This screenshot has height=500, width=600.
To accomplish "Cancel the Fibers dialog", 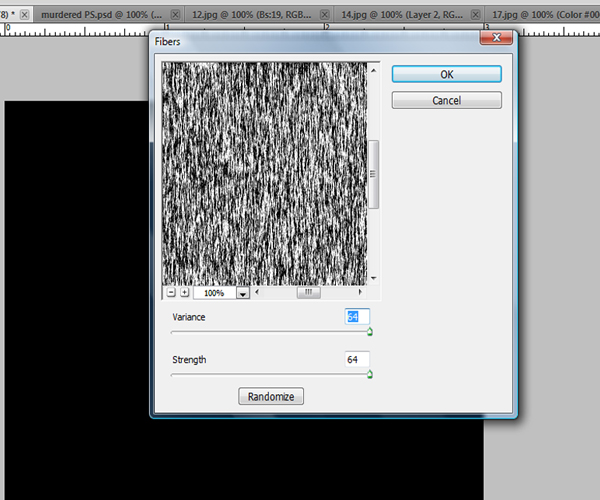I will pos(446,100).
